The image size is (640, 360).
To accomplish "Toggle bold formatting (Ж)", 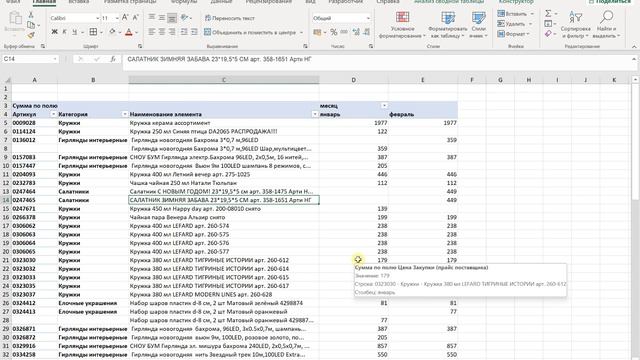I will (x=54, y=32).
